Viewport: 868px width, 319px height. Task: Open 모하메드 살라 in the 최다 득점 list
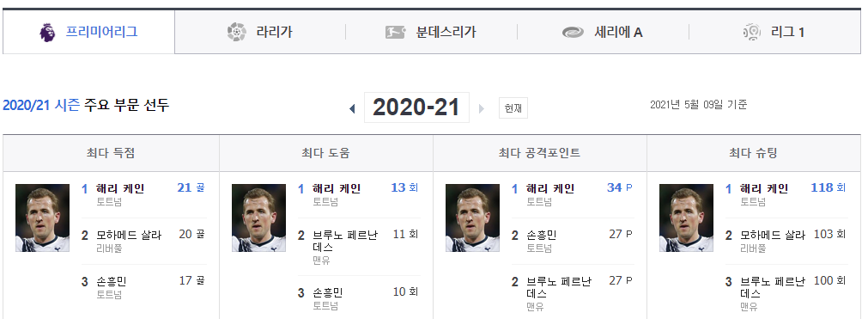129,235
